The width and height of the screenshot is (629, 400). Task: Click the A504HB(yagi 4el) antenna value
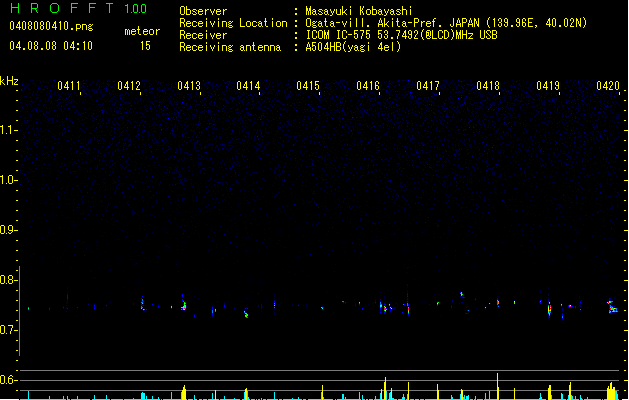click(353, 47)
